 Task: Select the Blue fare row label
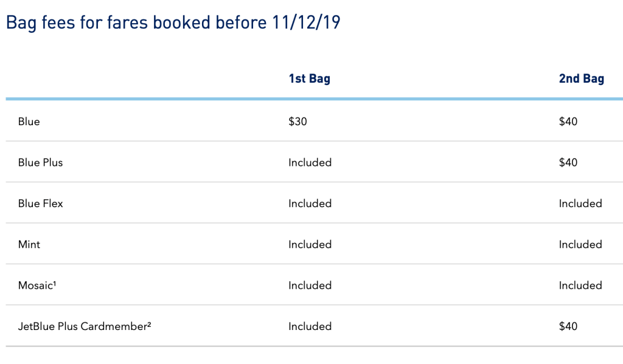pyautogui.click(x=29, y=122)
